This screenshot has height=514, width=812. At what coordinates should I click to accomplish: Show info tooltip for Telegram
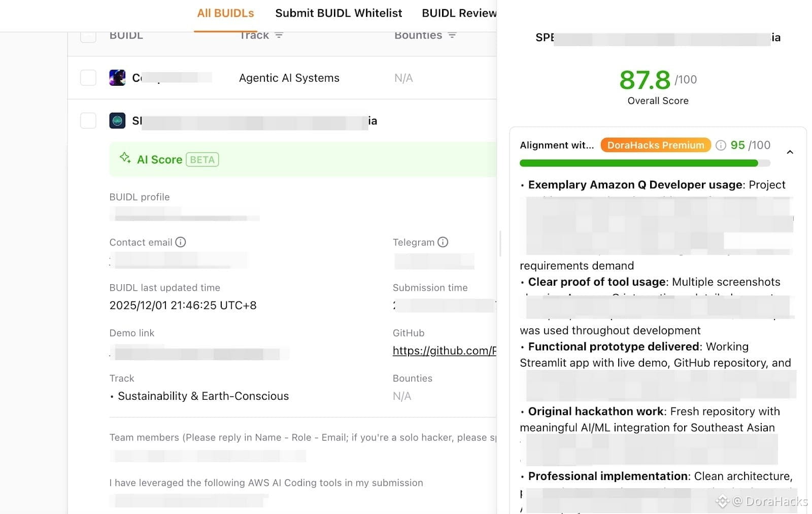point(443,242)
